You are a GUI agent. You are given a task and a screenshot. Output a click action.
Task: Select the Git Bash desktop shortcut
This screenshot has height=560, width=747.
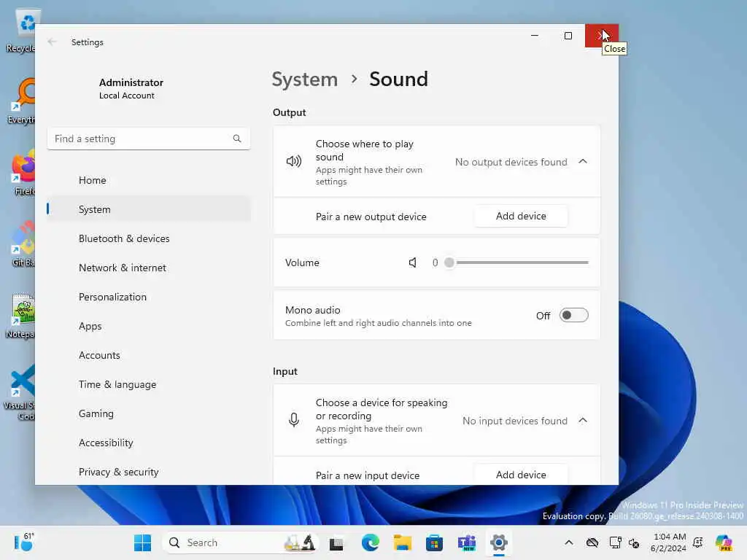coord(23,244)
